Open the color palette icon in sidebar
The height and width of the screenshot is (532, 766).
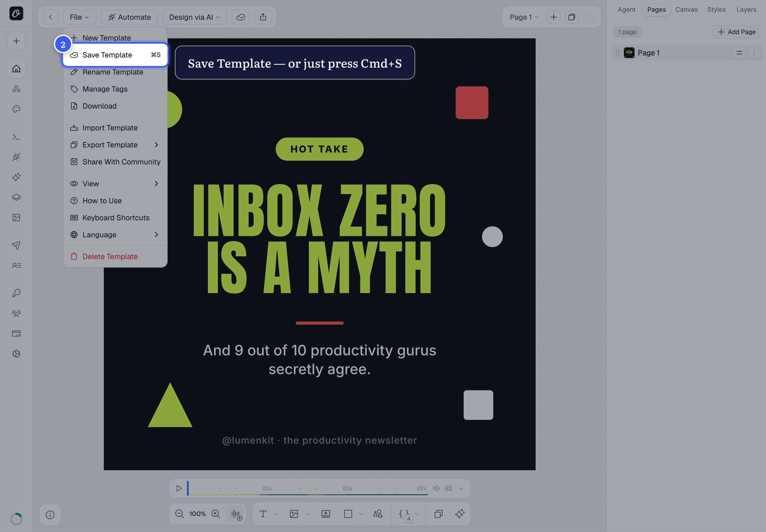[16, 109]
